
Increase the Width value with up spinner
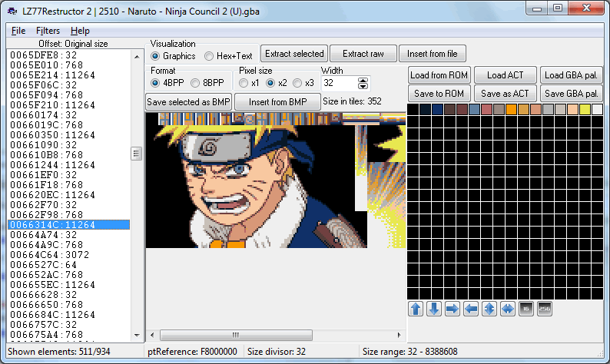pos(363,80)
